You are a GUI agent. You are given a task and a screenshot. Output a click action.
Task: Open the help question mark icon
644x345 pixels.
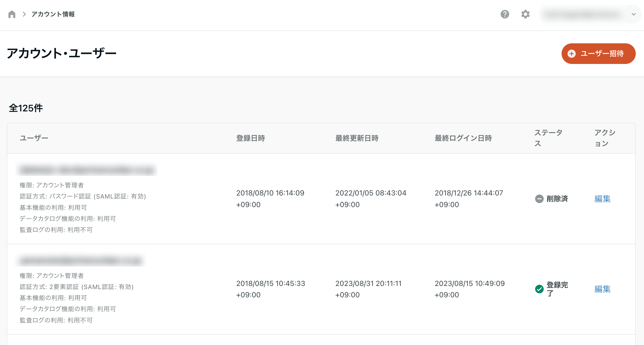505,14
